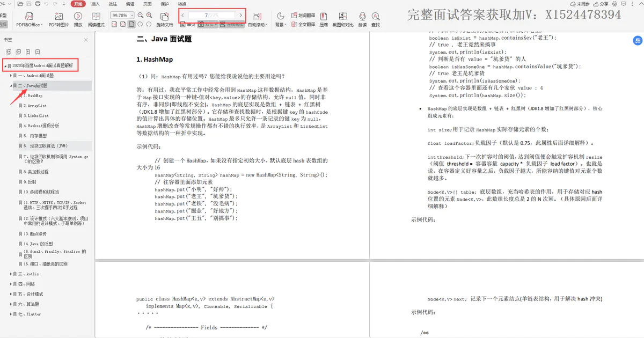Zoom out with the minus magnifier

[x=140, y=16]
